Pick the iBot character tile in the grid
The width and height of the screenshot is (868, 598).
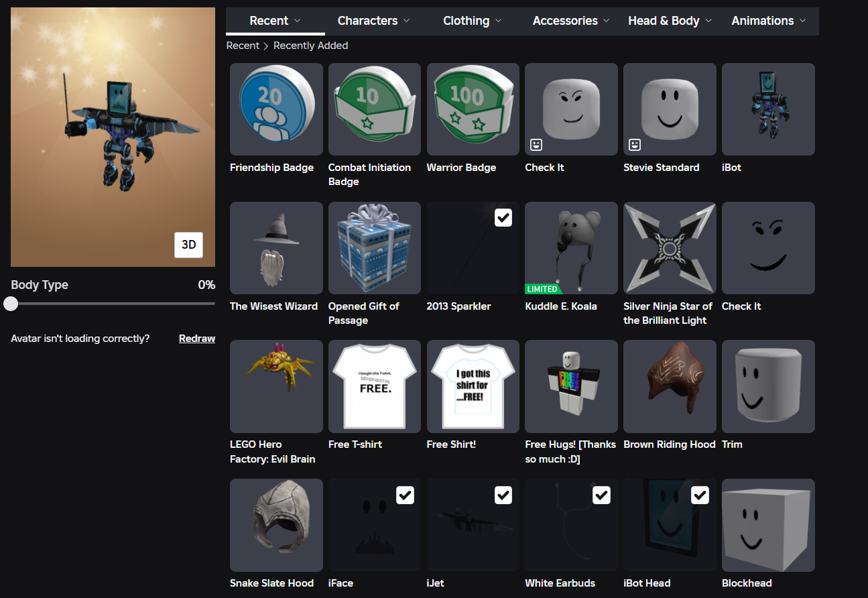(x=768, y=109)
